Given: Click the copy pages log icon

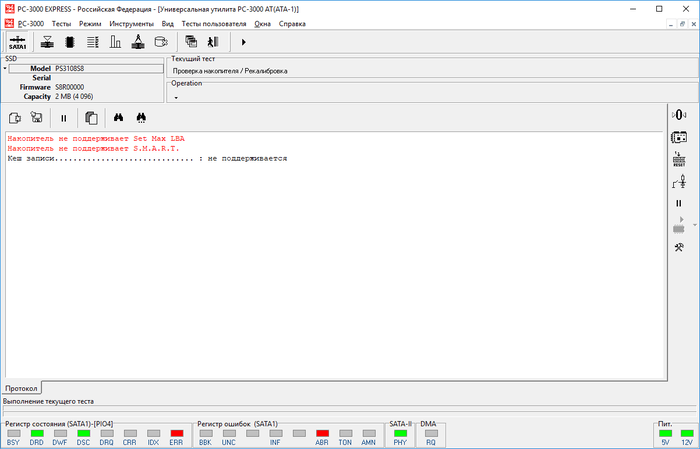Looking at the screenshot, I should [x=90, y=117].
